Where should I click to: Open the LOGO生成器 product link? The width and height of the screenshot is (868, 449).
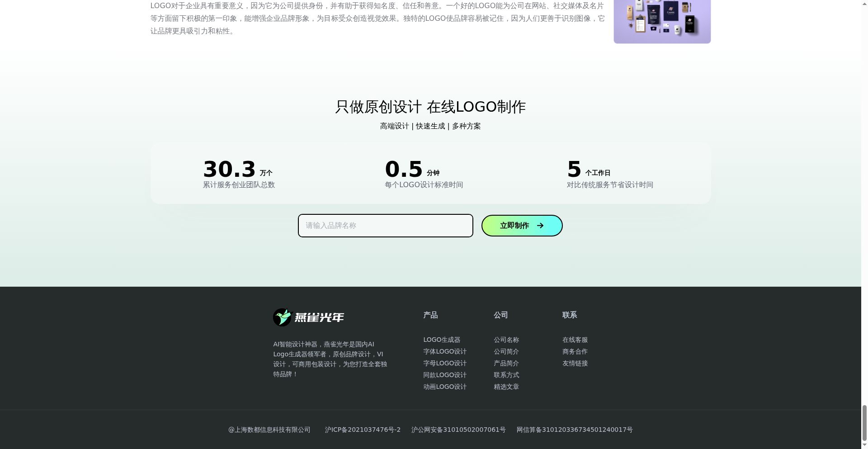click(442, 340)
